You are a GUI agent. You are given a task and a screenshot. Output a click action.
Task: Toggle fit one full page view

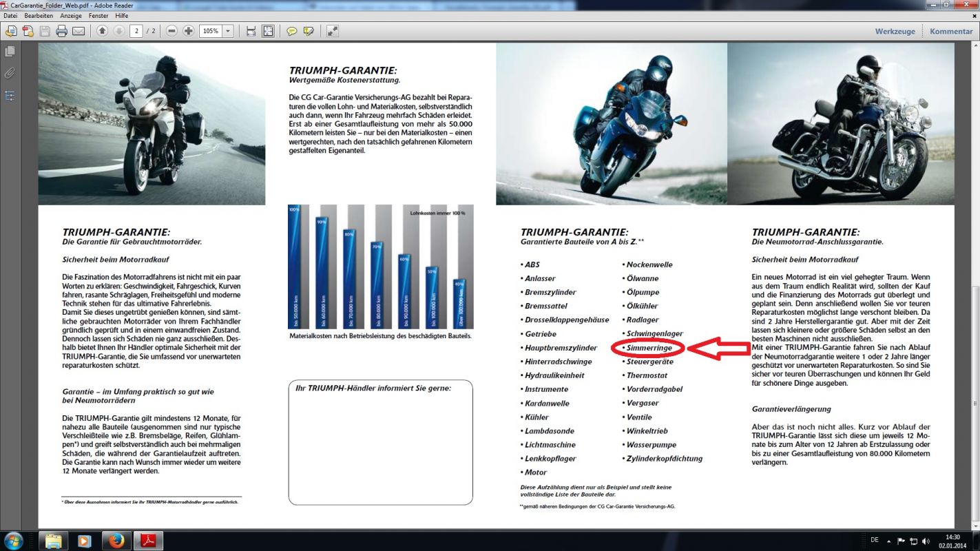point(268,31)
